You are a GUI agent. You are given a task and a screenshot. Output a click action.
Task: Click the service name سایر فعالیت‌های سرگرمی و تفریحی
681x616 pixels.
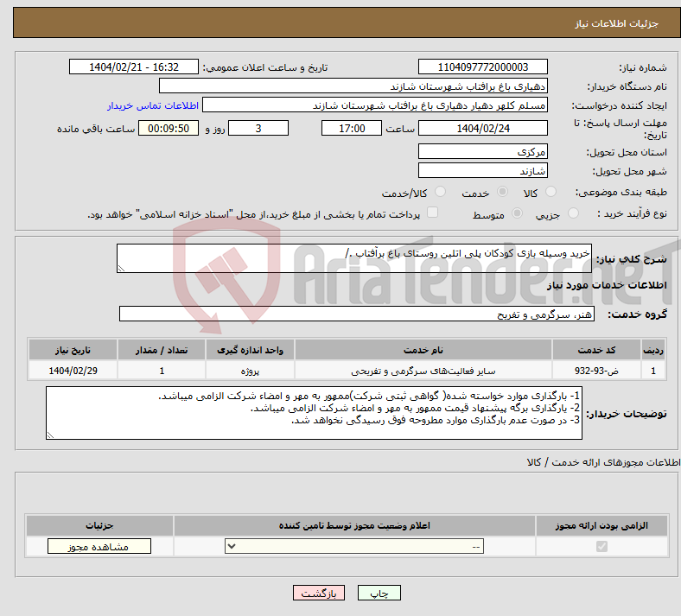coord(423,371)
